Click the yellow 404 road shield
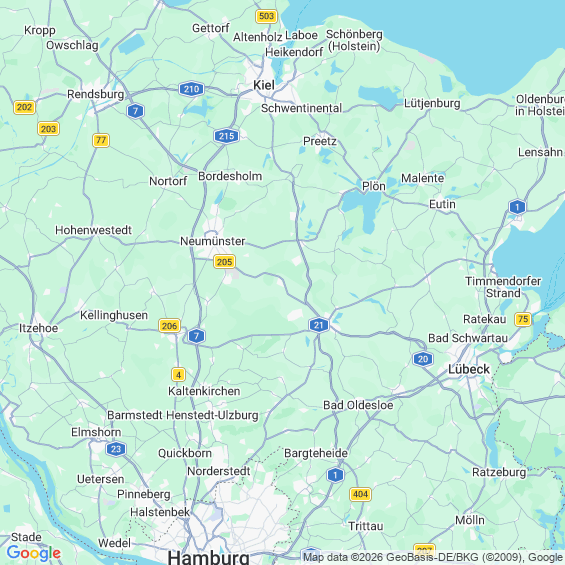565x565 pixels. point(360,494)
